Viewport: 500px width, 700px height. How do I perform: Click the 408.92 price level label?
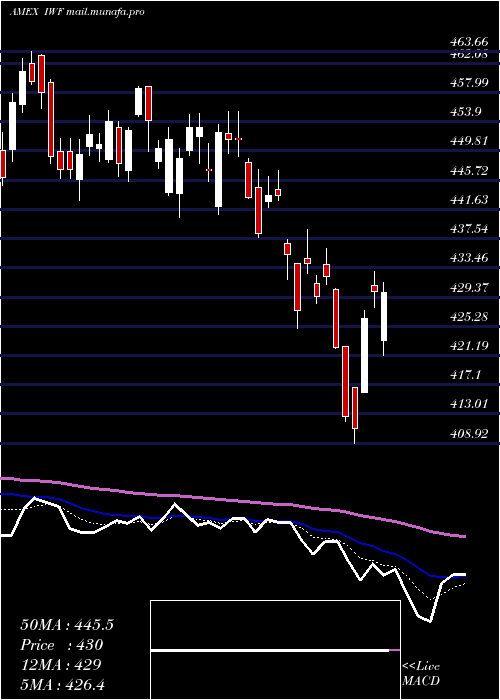469,433
